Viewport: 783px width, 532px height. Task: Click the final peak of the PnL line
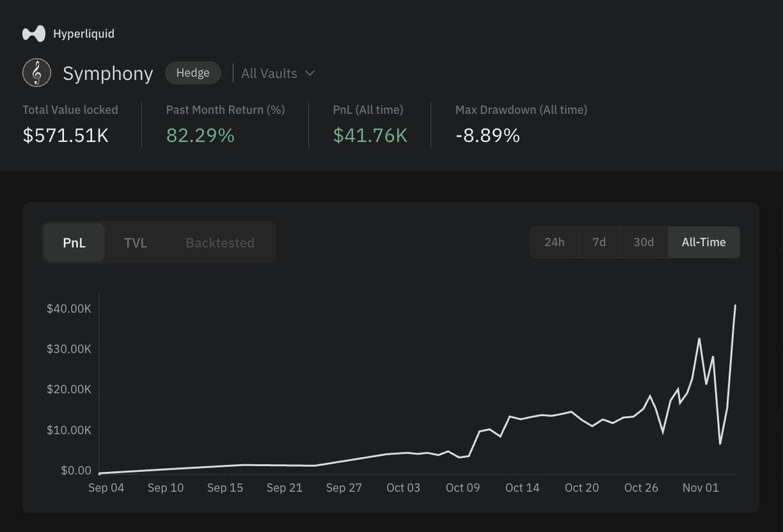(735, 305)
